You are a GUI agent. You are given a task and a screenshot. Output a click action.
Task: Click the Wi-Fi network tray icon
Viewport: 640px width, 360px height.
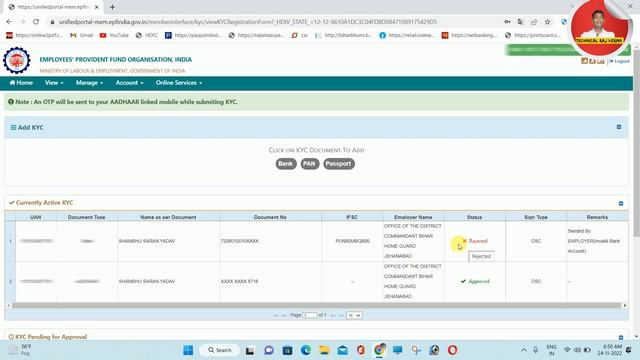click(567, 350)
